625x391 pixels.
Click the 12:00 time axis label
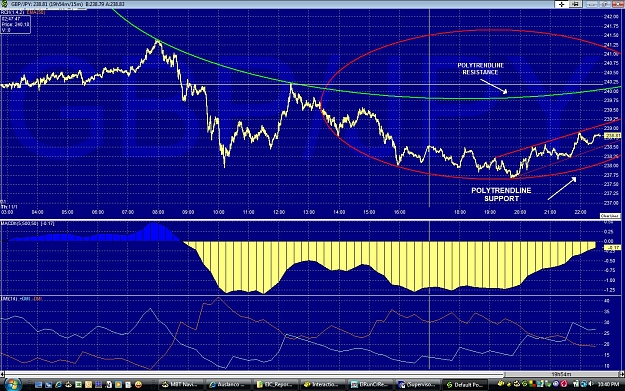point(279,212)
